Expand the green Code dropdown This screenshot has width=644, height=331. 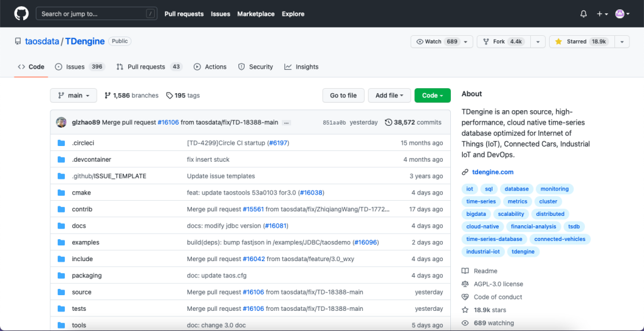(432, 96)
